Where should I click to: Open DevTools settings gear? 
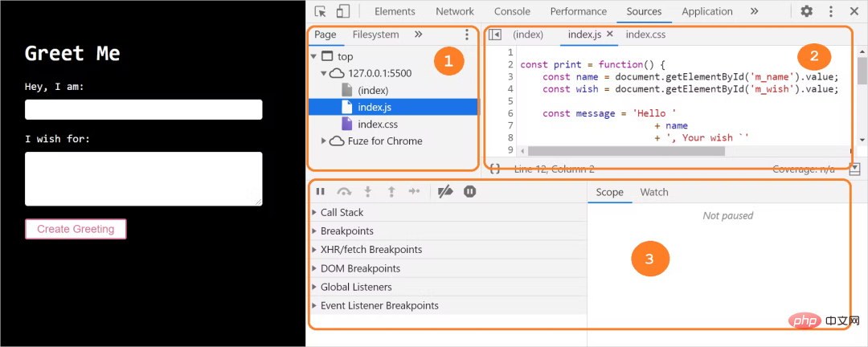click(x=807, y=11)
